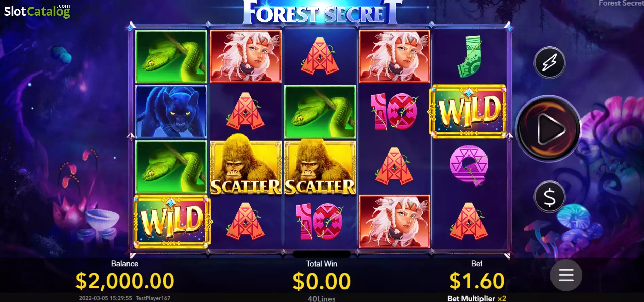644x302 pixels.
Task: Open bet settings with dollar icon
Action: point(549,197)
